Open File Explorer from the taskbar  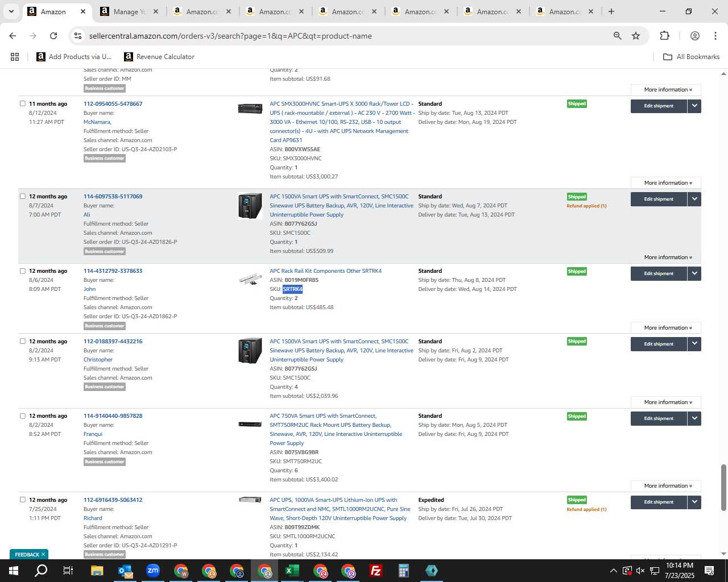tap(97, 571)
